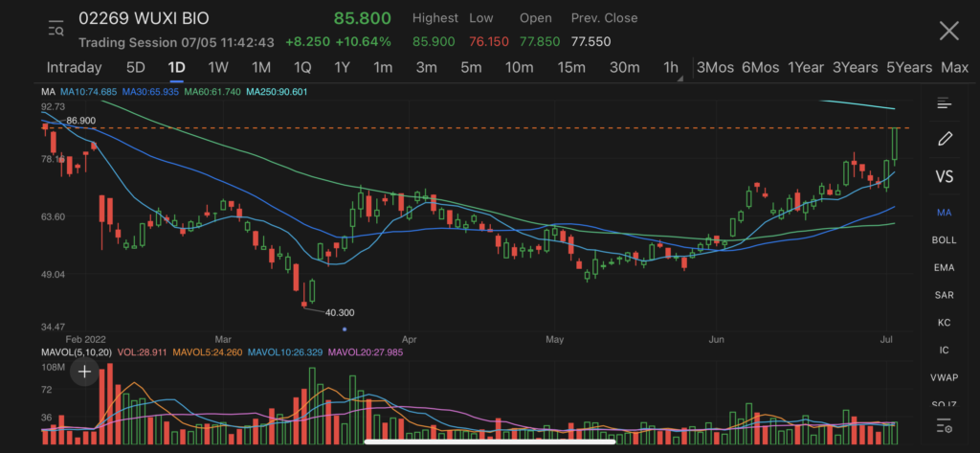Switch to the Intraday chart tab
Screen dimensions: 980x453
pos(74,68)
